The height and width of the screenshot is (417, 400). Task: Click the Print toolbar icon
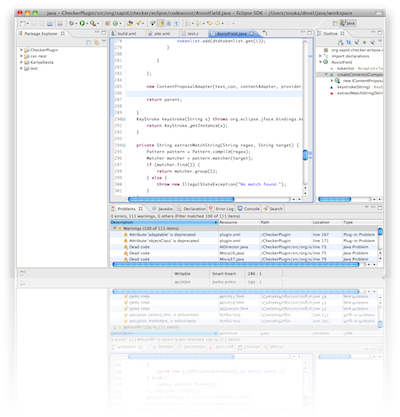coord(50,23)
